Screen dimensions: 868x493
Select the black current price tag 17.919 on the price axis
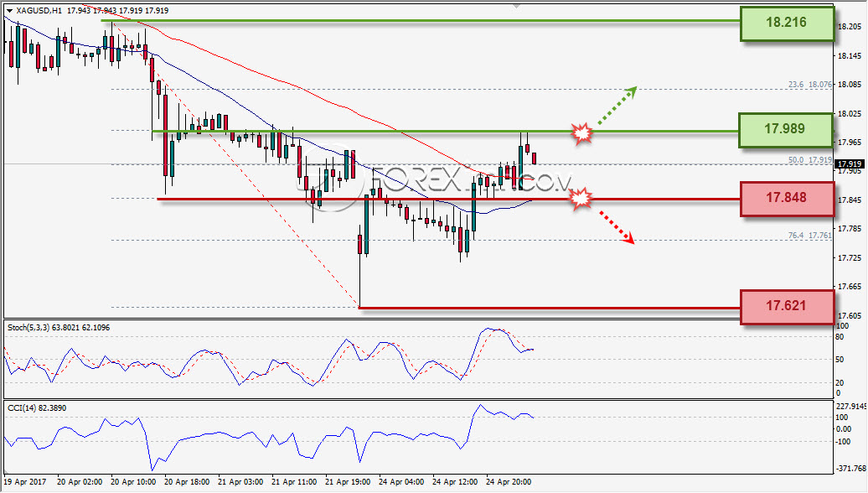tap(850, 164)
